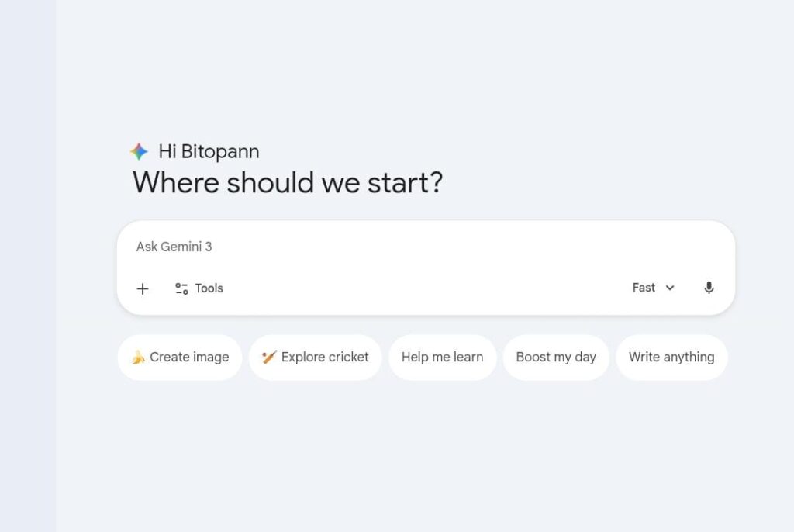Click the plus icon to add files
794x532 pixels.
143,288
